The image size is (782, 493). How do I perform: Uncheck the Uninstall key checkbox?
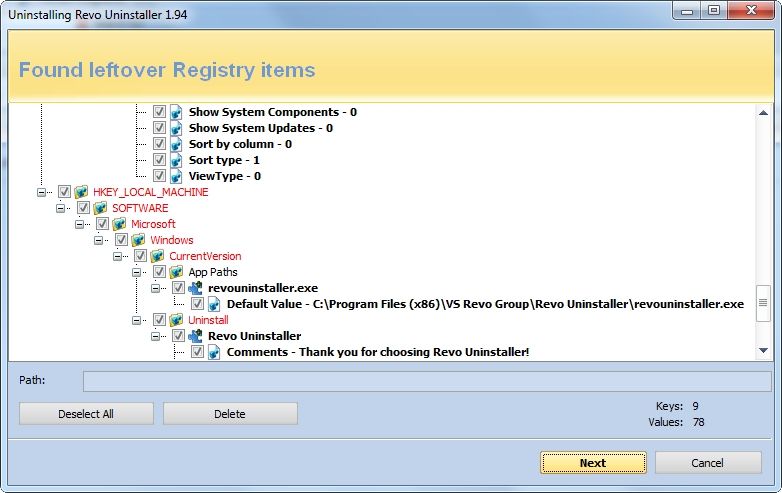159,319
